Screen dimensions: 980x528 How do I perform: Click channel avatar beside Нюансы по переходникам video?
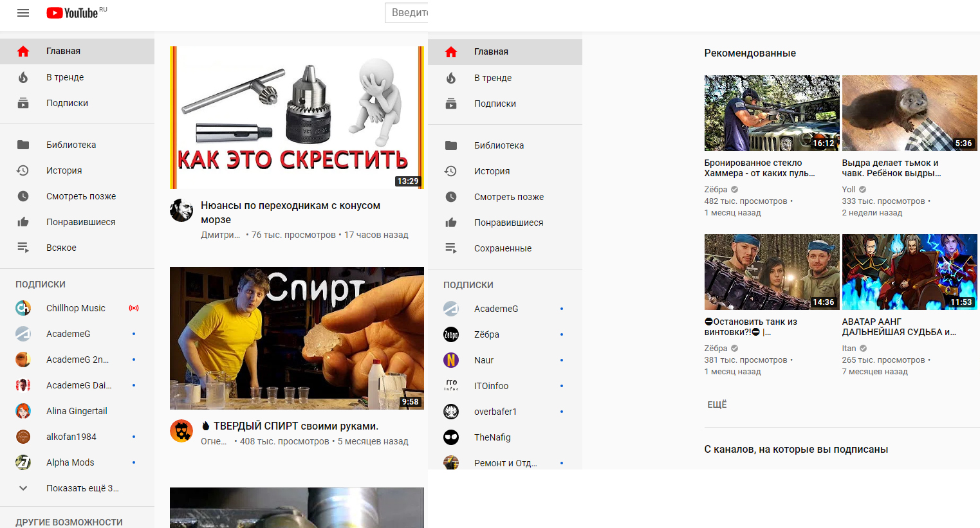pyautogui.click(x=181, y=210)
